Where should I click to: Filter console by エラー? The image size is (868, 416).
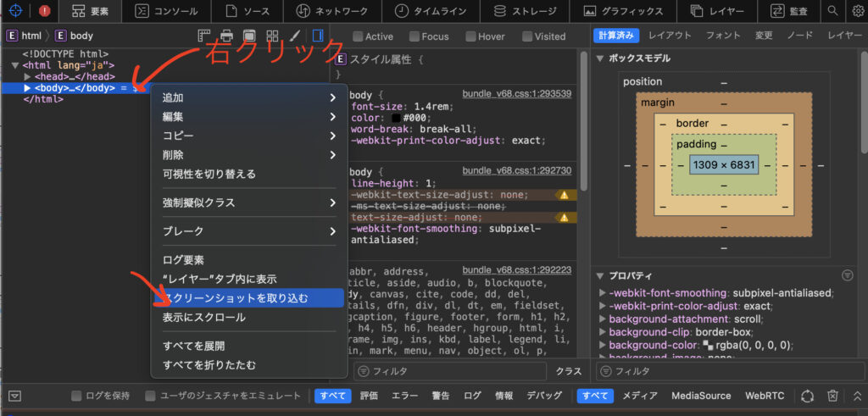click(405, 396)
